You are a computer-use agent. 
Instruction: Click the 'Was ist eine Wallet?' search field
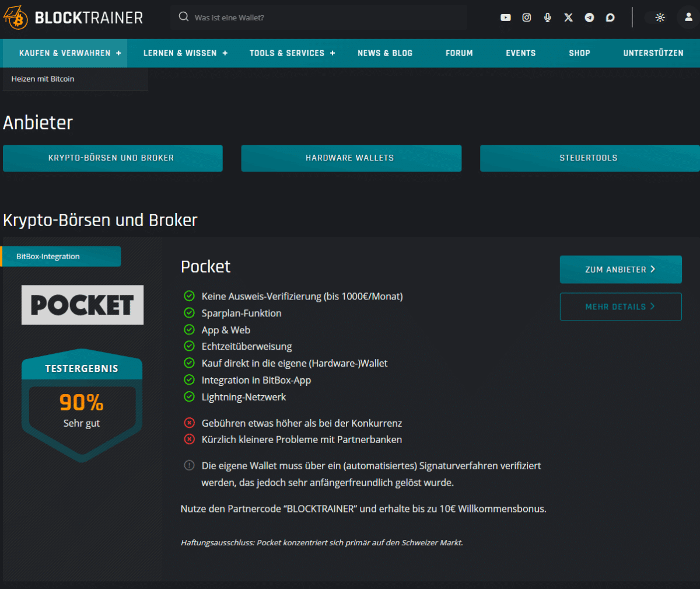click(319, 18)
